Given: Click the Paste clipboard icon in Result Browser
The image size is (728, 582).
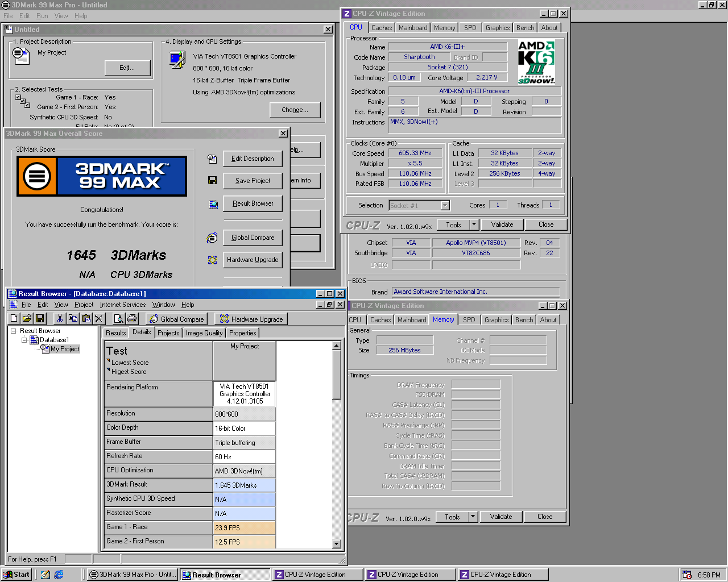Looking at the screenshot, I should pos(86,319).
